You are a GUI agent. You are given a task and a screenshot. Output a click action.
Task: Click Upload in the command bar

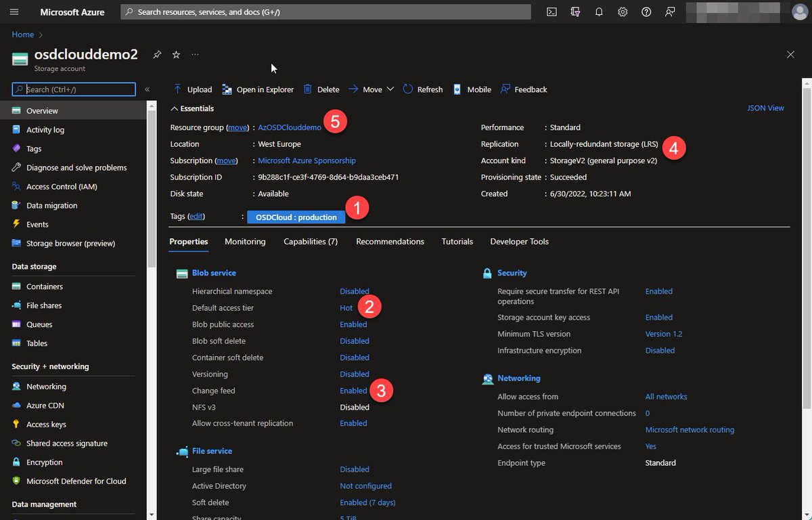click(x=192, y=89)
